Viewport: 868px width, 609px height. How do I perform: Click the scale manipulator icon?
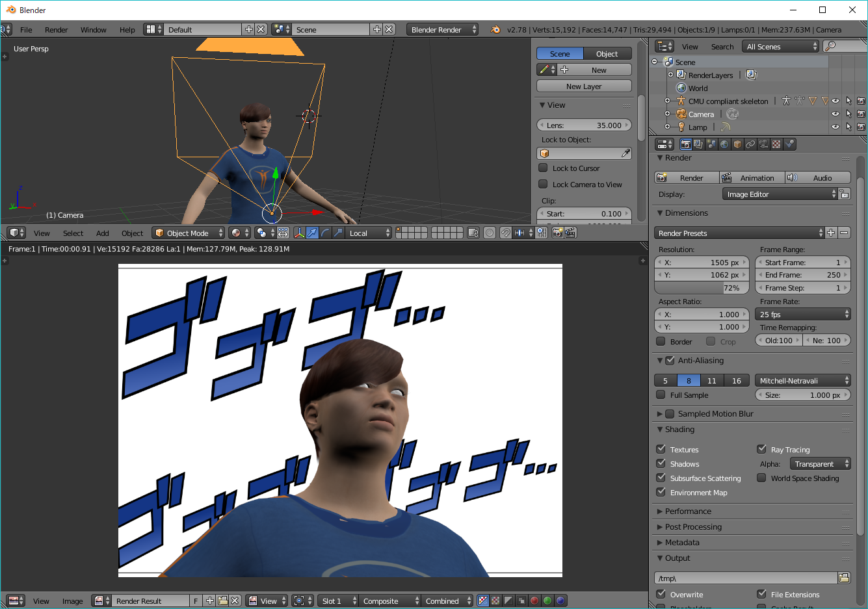(x=338, y=233)
